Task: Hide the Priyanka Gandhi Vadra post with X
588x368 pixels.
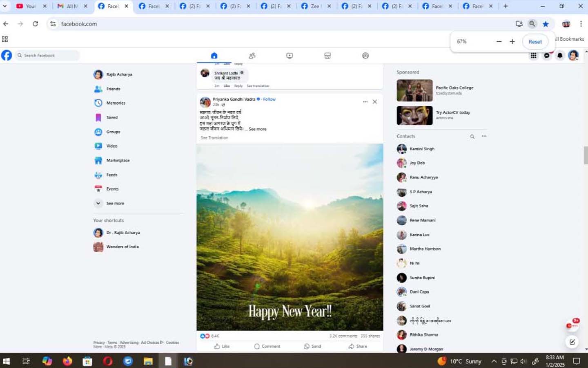Action: point(375,102)
